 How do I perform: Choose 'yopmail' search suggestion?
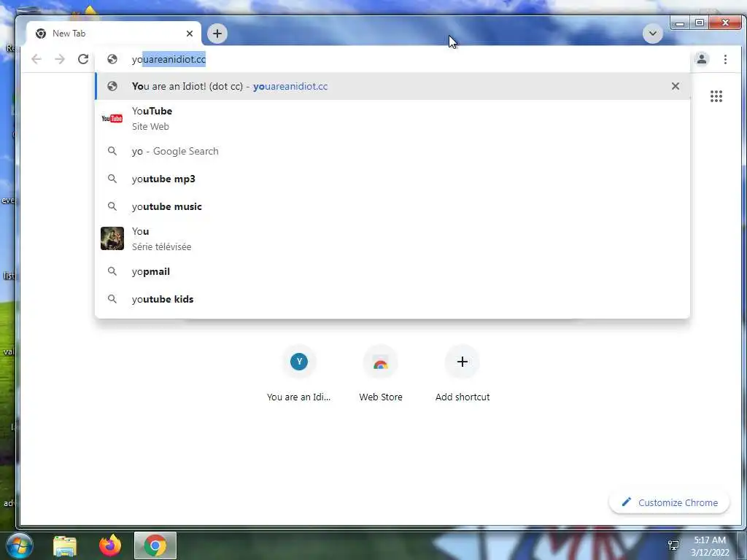(392, 271)
